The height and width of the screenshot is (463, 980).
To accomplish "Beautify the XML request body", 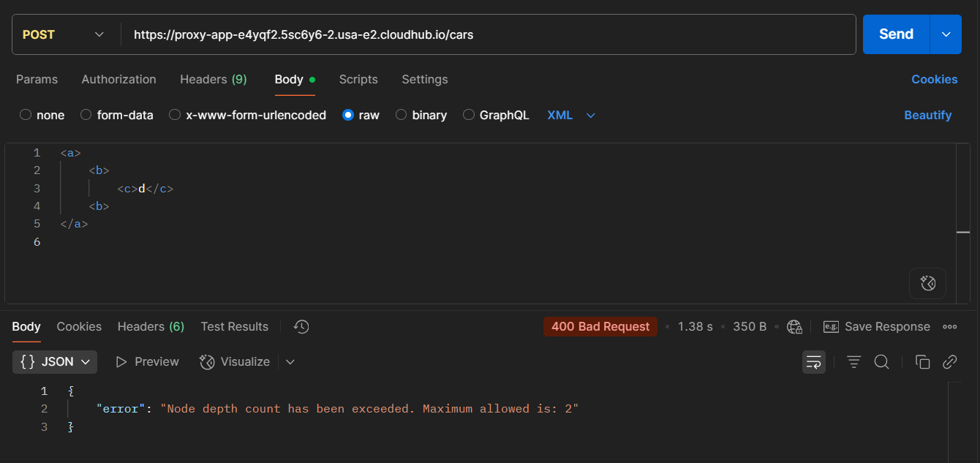I will (x=927, y=115).
